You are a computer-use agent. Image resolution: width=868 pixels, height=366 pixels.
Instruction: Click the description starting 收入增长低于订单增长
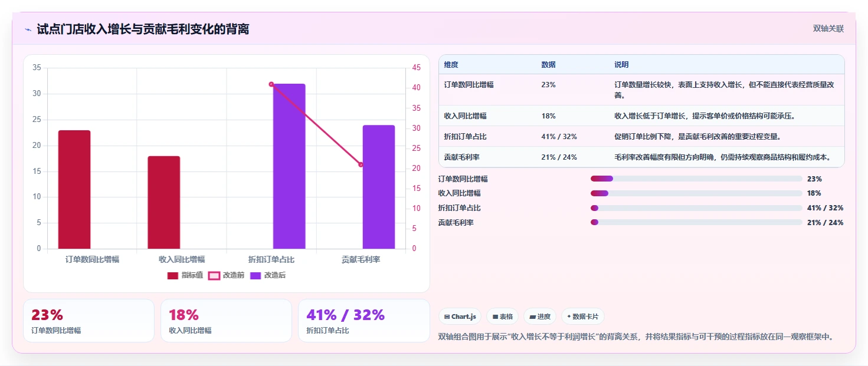705,116
